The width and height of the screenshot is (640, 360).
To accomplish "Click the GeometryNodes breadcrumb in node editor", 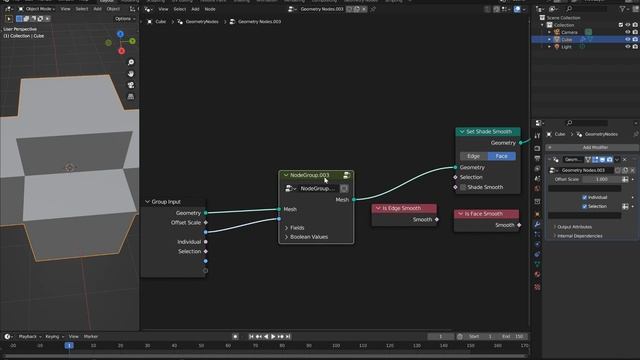I will 202,22.
